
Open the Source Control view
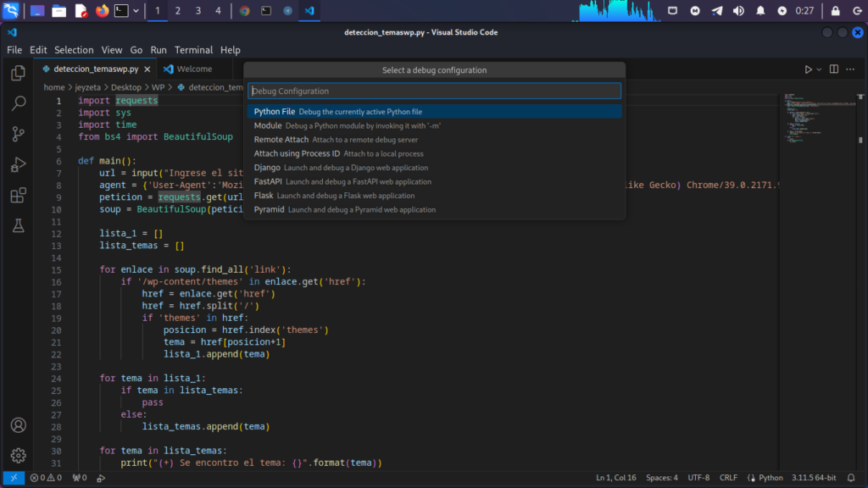click(x=17, y=134)
